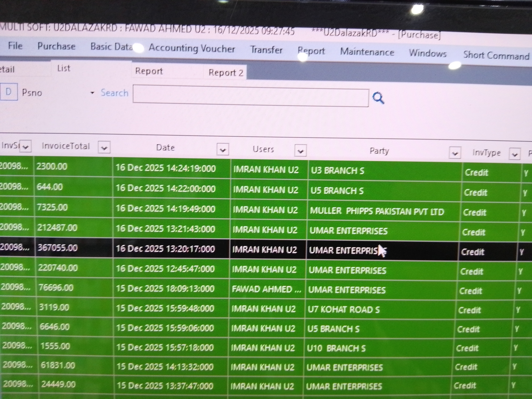Viewport: 532px width, 399px height.
Task: Open the Purchase menu
Action: (x=56, y=46)
